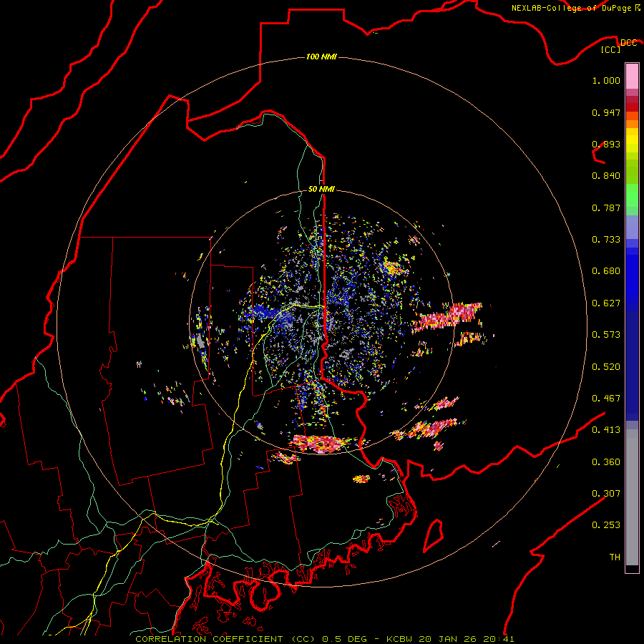Select the 0.573 legend value
Viewport: 644px width, 644px height.
[606, 335]
